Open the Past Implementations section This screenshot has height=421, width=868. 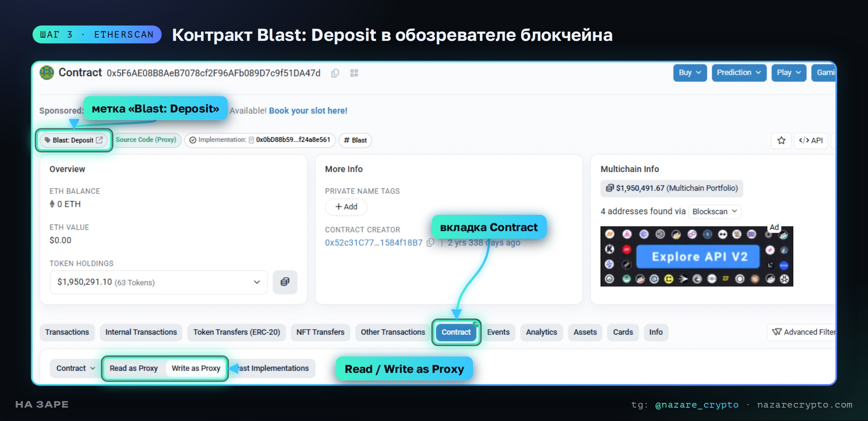coord(273,368)
